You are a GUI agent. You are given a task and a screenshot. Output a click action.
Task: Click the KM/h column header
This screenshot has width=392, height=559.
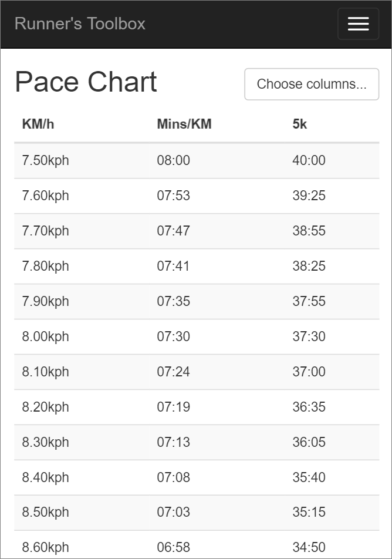coord(38,124)
